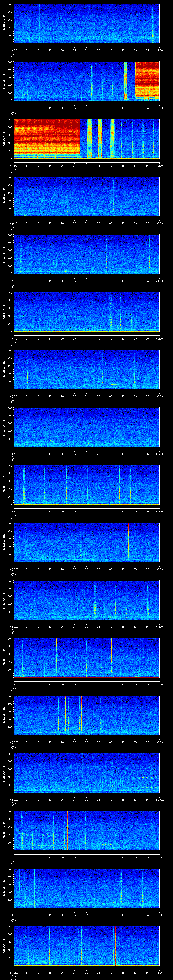Click the 14:47:00 start time label

(14, 108)
